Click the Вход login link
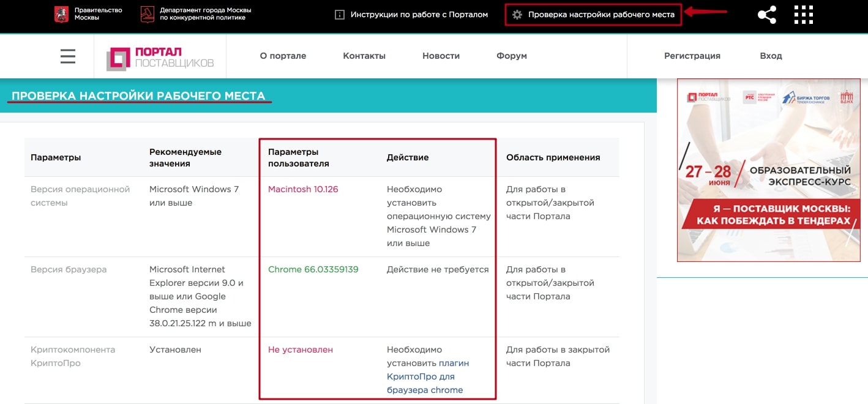 [x=771, y=56]
